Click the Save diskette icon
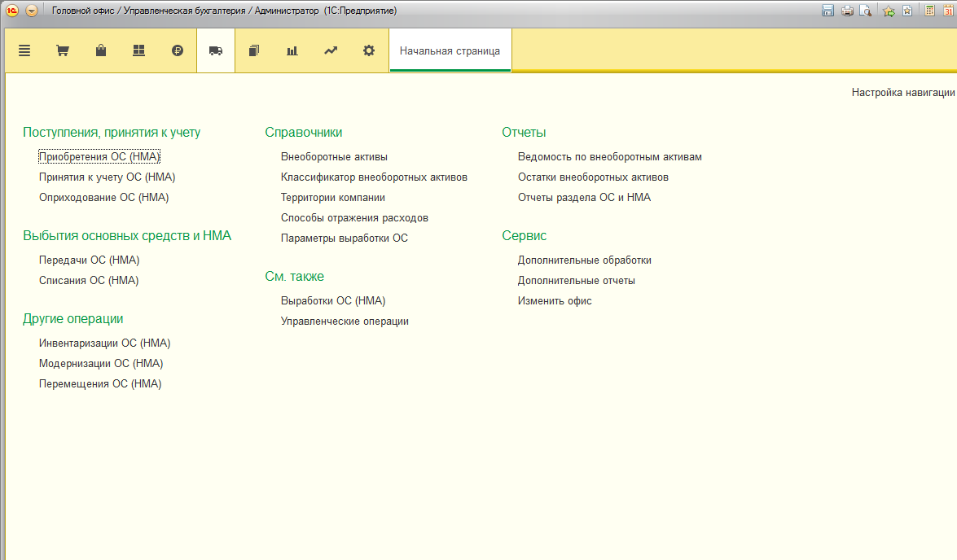The height and width of the screenshot is (560, 957). 827,11
